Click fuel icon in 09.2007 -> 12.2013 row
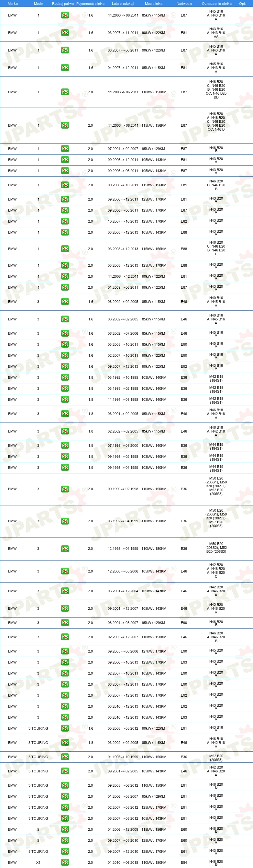 pos(65,366)
